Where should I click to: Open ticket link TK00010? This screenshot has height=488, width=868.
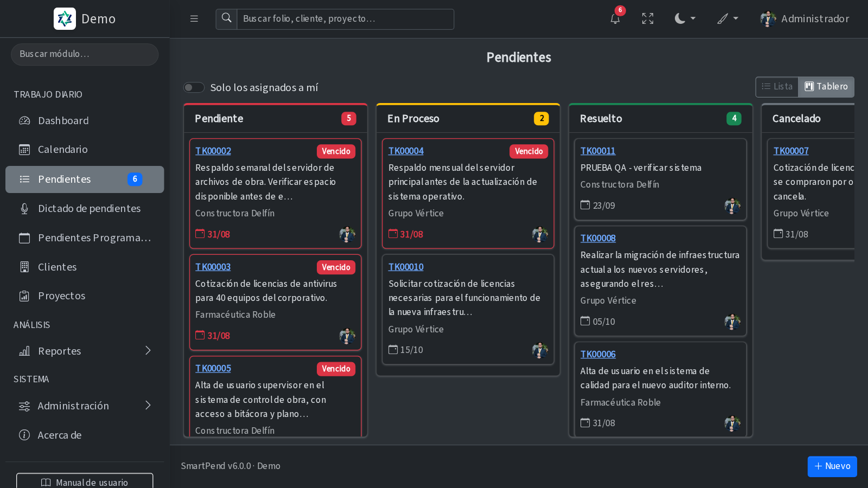406,267
